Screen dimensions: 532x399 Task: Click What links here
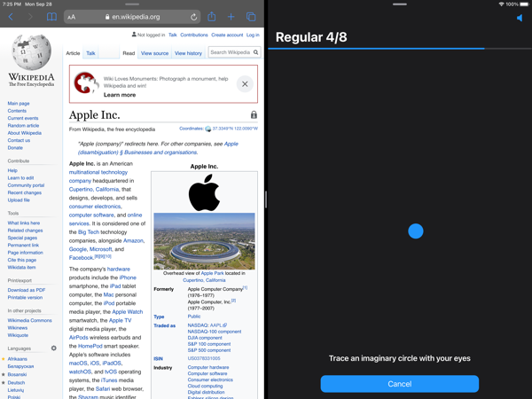point(24,223)
